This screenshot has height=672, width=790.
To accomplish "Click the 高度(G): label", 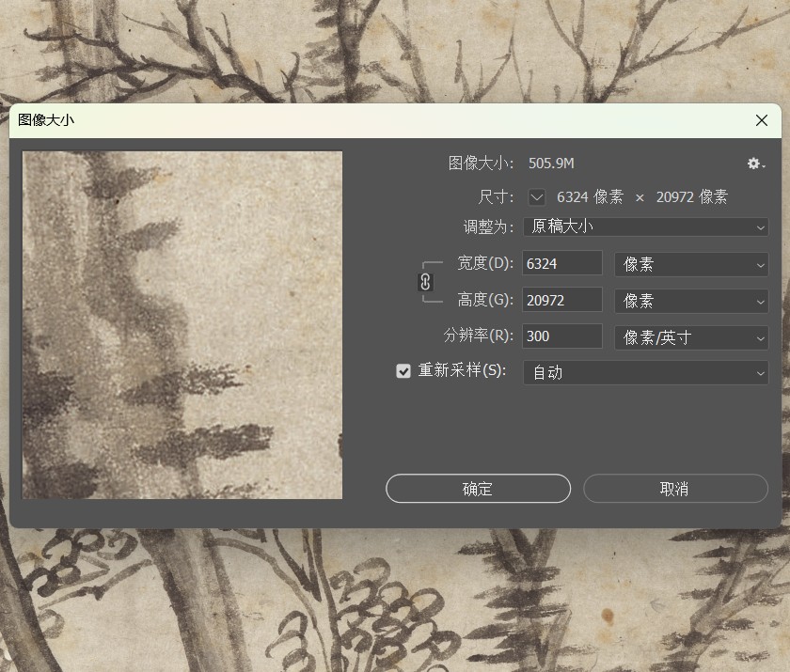I will (x=485, y=300).
